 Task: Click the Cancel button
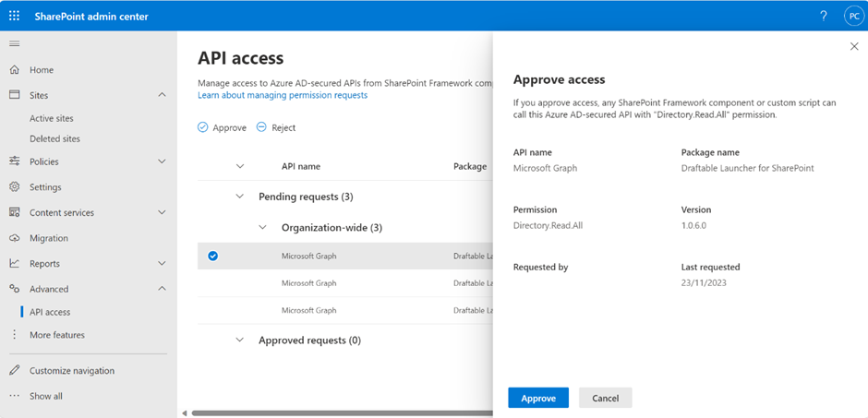(605, 398)
